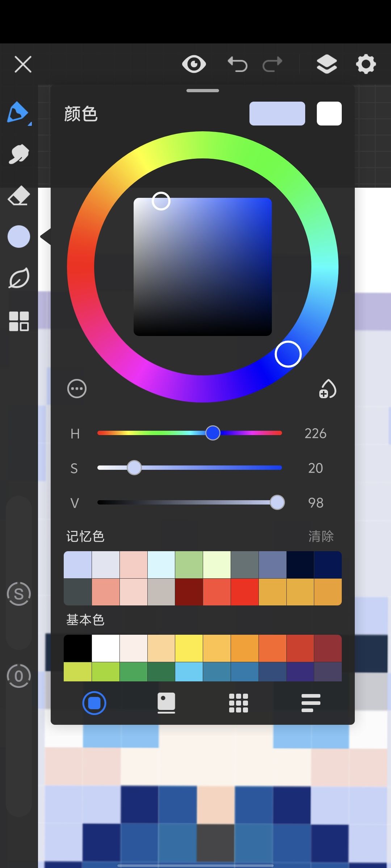Open the three-dots more options button
Screen dimensions: 391x868
(77, 389)
